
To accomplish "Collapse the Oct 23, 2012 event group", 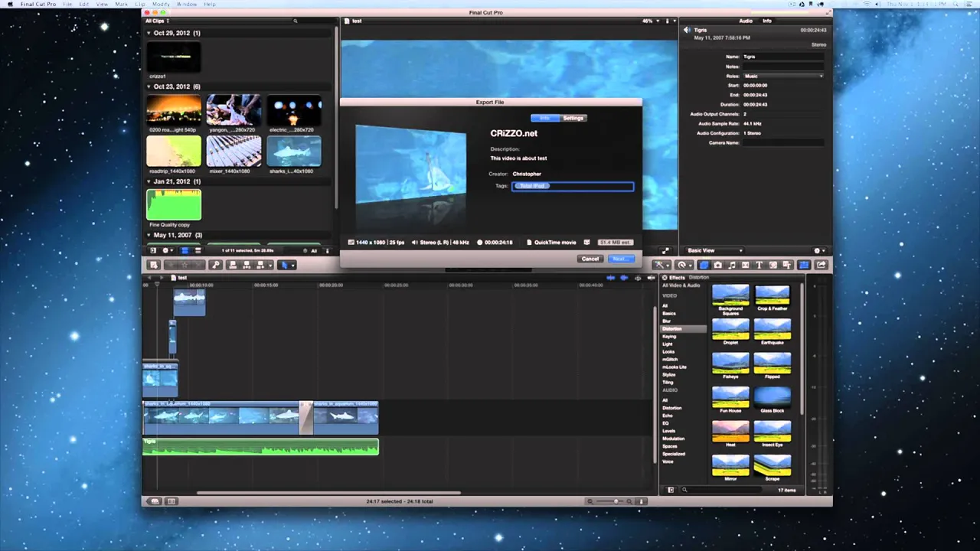I will click(x=149, y=86).
